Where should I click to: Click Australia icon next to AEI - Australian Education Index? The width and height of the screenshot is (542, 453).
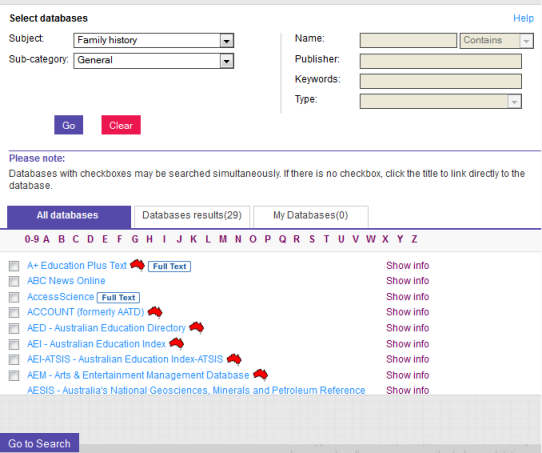177,343
